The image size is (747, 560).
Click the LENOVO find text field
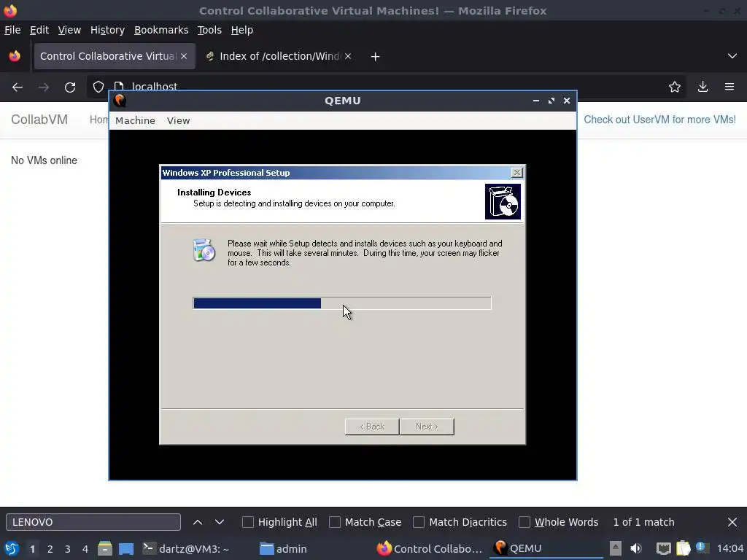click(x=93, y=522)
